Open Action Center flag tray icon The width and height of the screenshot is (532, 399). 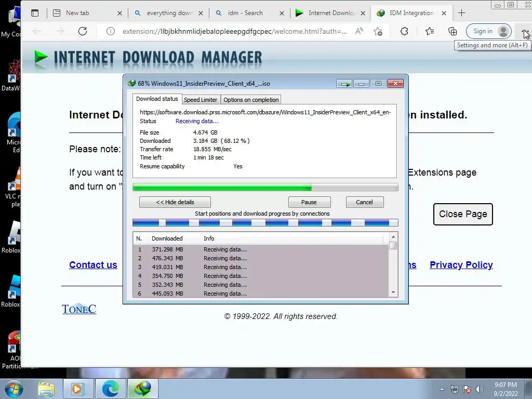(467, 389)
